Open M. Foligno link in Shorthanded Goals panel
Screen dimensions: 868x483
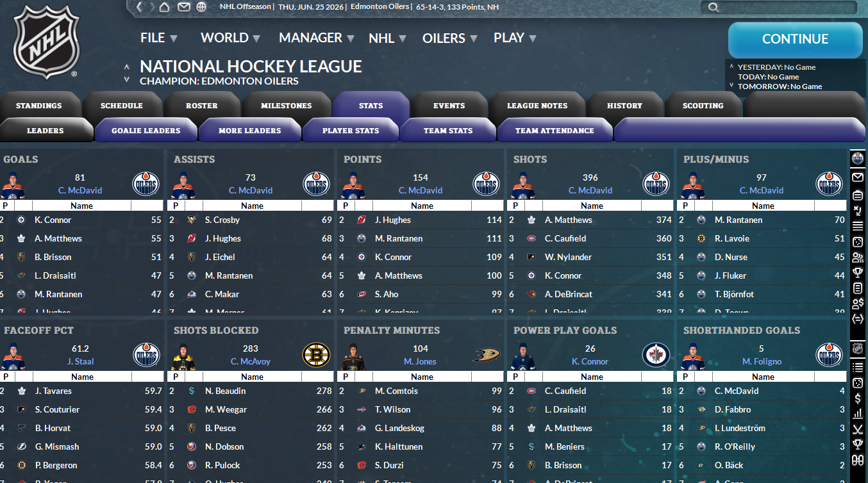tap(762, 361)
